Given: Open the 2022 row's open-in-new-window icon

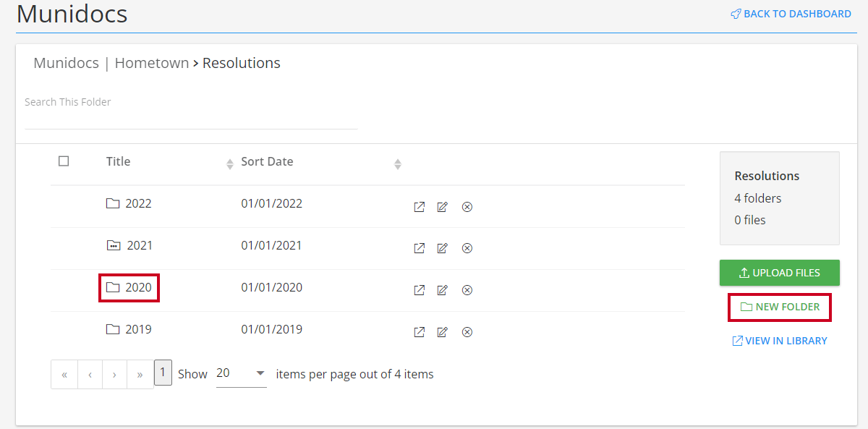Looking at the screenshot, I should (x=419, y=207).
